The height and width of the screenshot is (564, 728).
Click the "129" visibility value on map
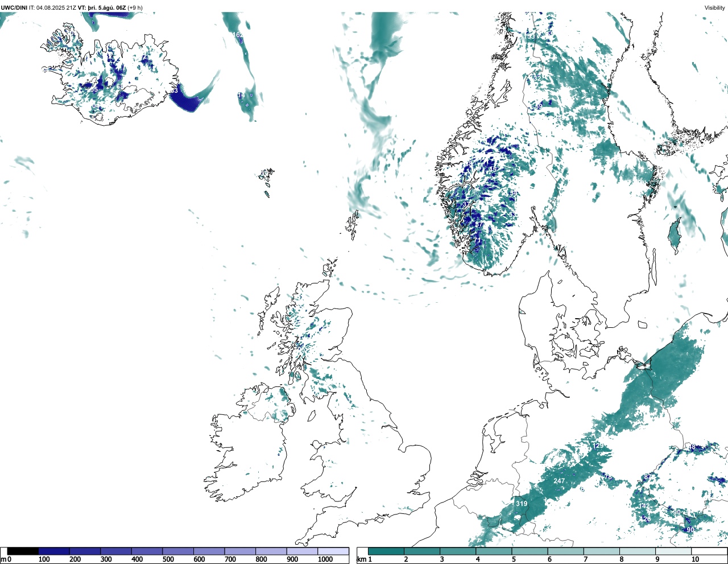click(x=598, y=446)
